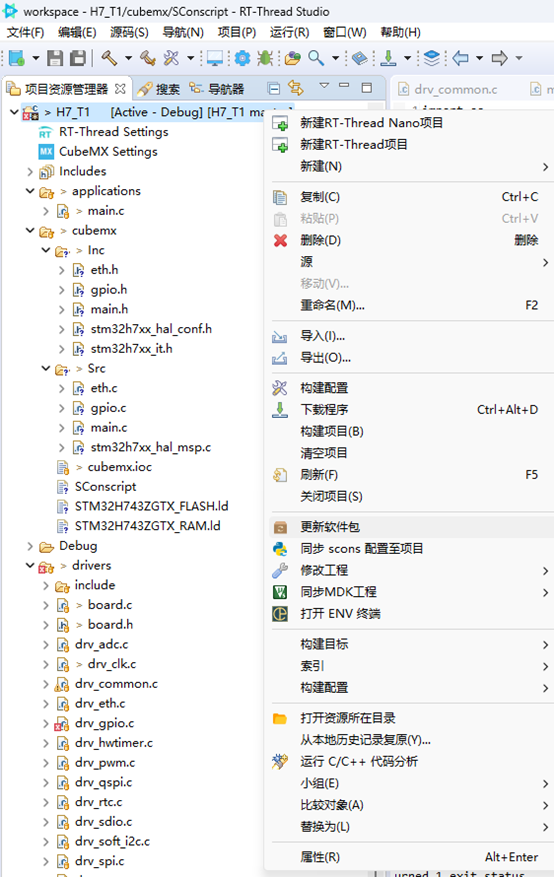The image size is (554, 877).
Task: Open the project explorer view menu triangle
Action: point(324,86)
